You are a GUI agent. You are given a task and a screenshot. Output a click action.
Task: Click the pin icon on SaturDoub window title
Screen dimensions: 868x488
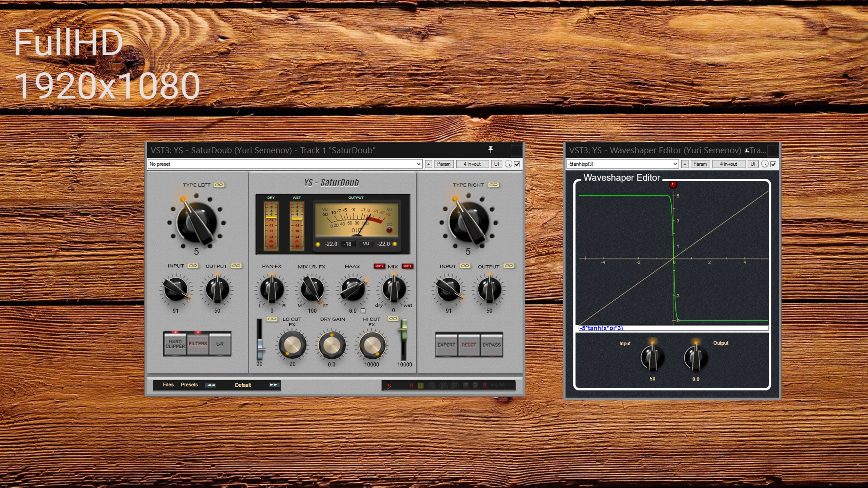pyautogui.click(x=491, y=149)
